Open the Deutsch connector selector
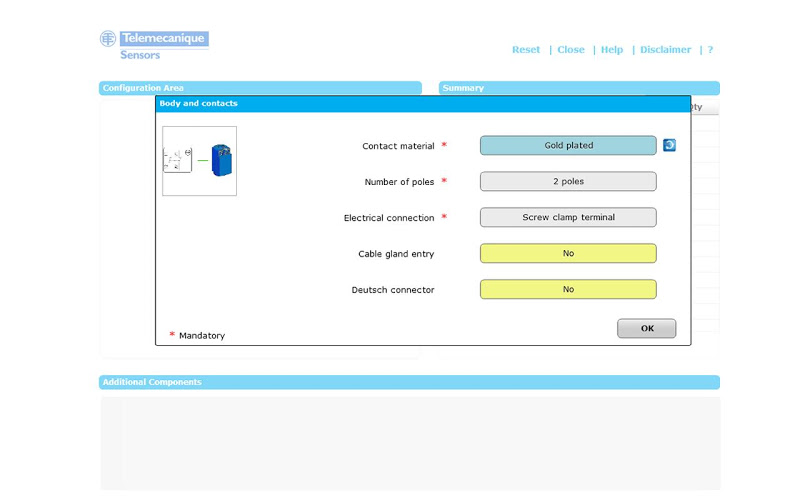The width and height of the screenshot is (800, 500). click(568, 289)
